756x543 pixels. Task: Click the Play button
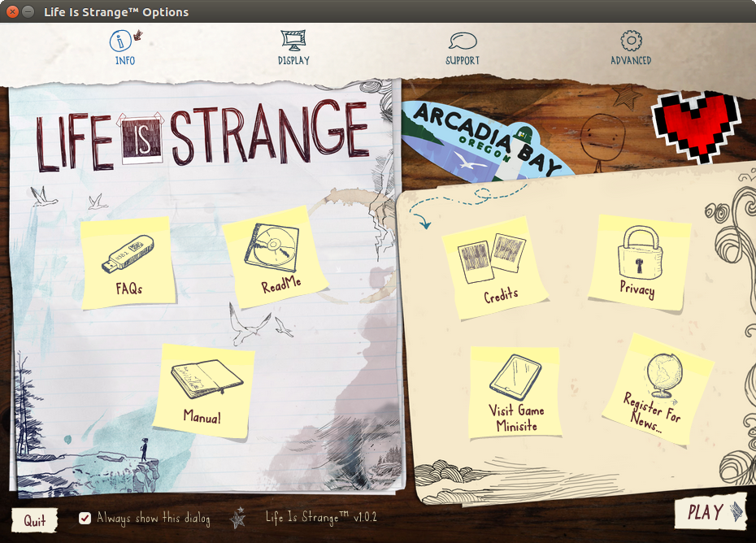click(710, 511)
